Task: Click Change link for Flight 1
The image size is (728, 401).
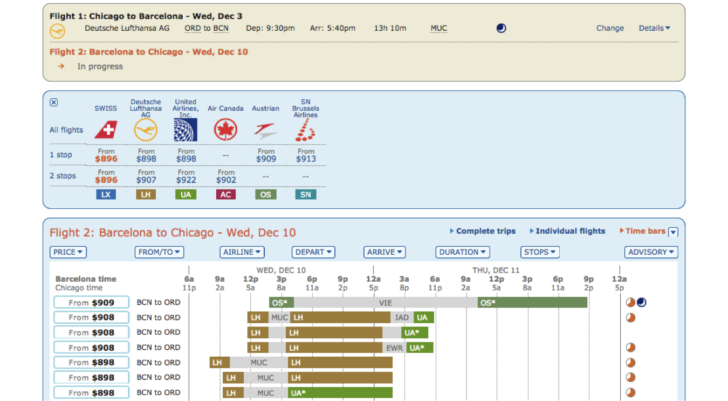Action: (x=610, y=28)
